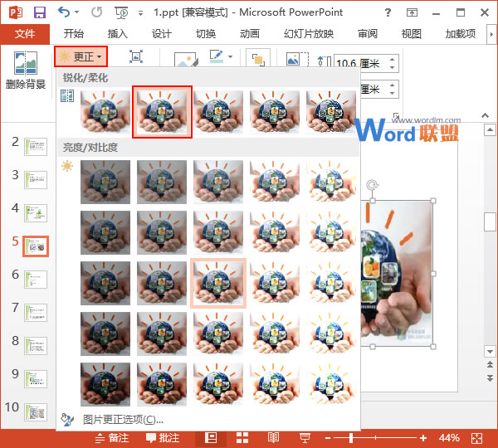Switch to Reading view icon
The height and width of the screenshot is (448, 498).
[x=273, y=438]
